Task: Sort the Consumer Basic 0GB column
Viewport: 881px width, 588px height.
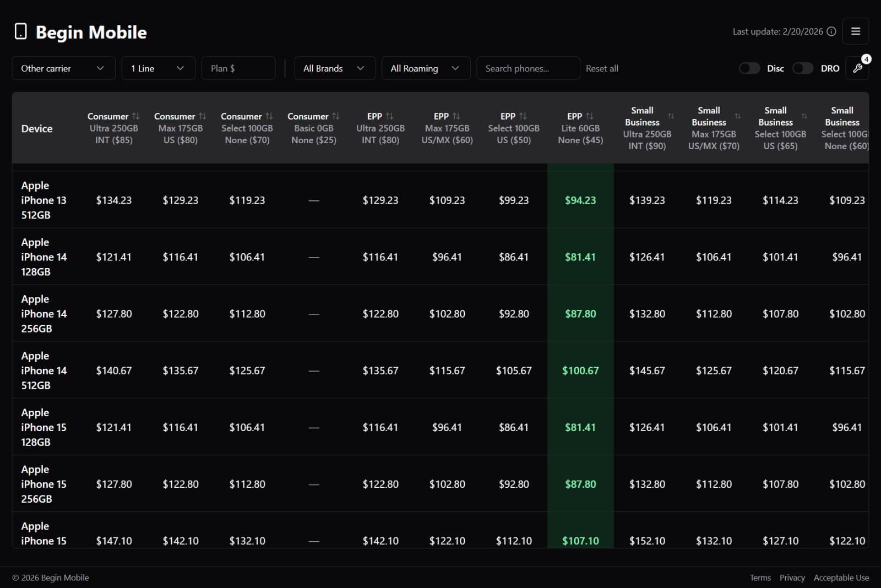Action: coord(335,116)
